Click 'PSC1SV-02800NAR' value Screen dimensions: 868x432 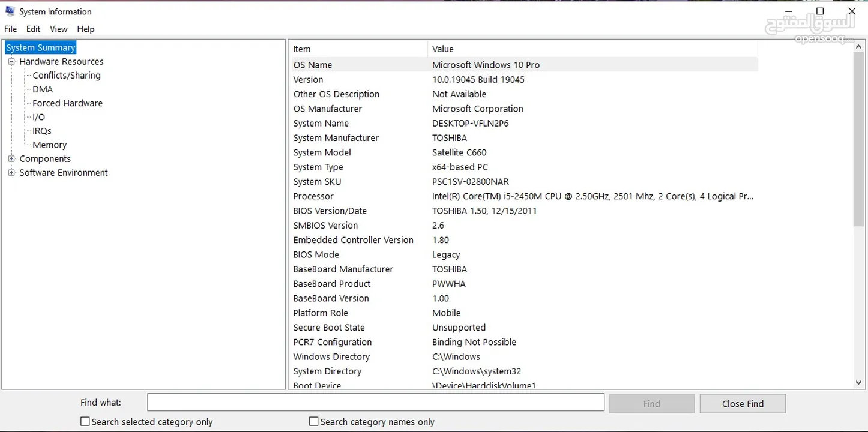click(470, 182)
